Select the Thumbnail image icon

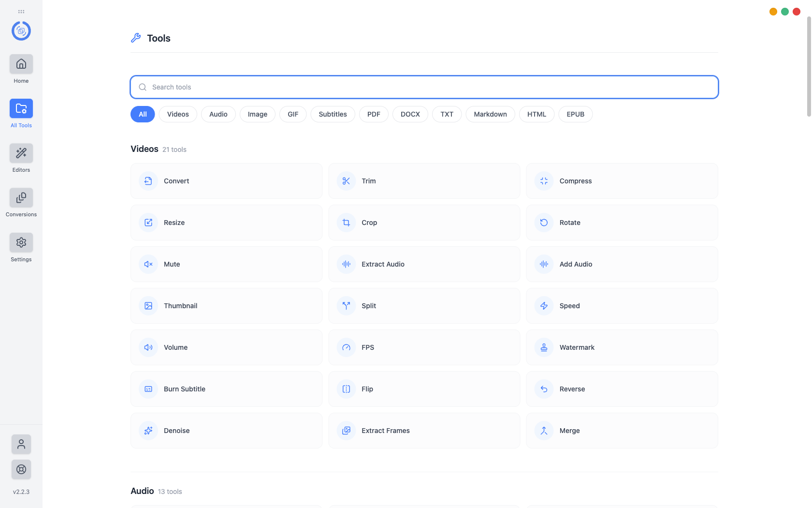tap(148, 306)
